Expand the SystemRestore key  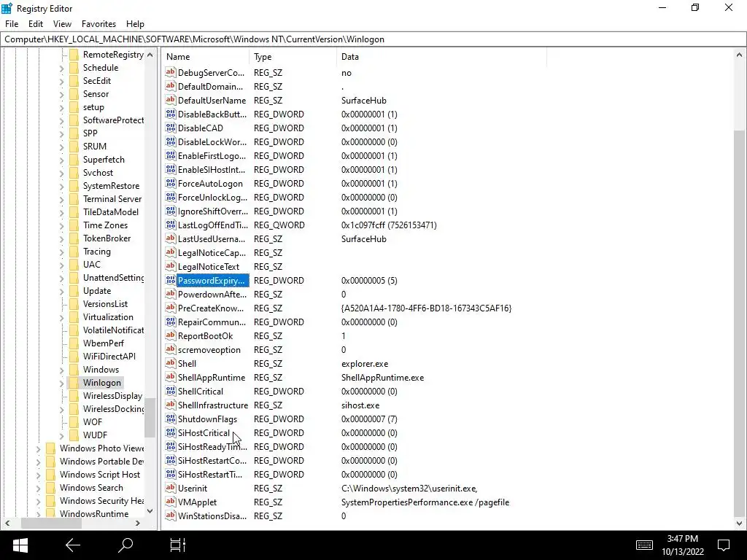coord(62,186)
